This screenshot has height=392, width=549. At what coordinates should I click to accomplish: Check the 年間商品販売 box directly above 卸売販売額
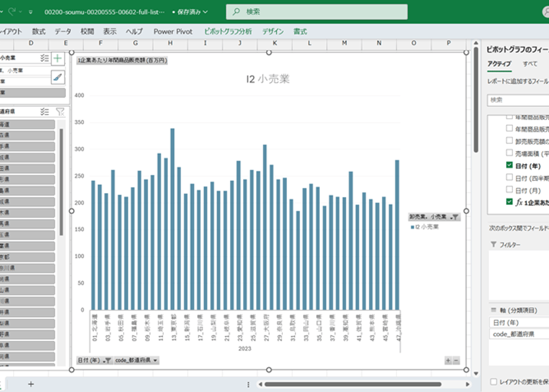[509, 128]
